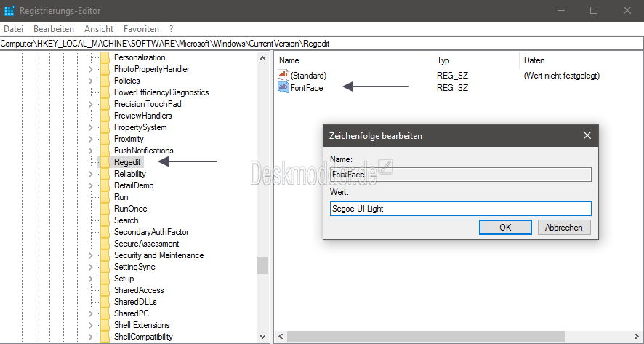The height and width of the screenshot is (344, 644).
Task: Click the tree scrollbar up arrow
Action: (263, 58)
